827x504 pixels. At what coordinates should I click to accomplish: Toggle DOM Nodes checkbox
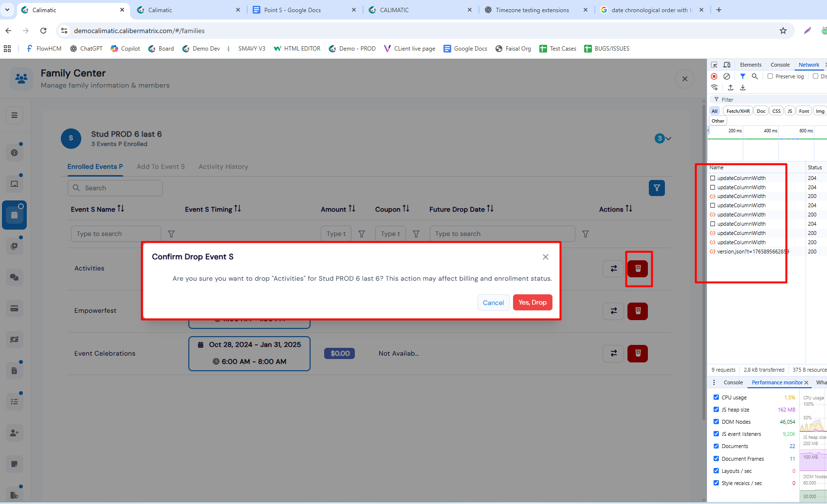[x=716, y=422]
